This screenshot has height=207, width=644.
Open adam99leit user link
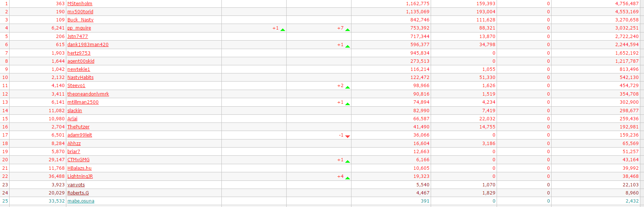[x=80, y=135]
